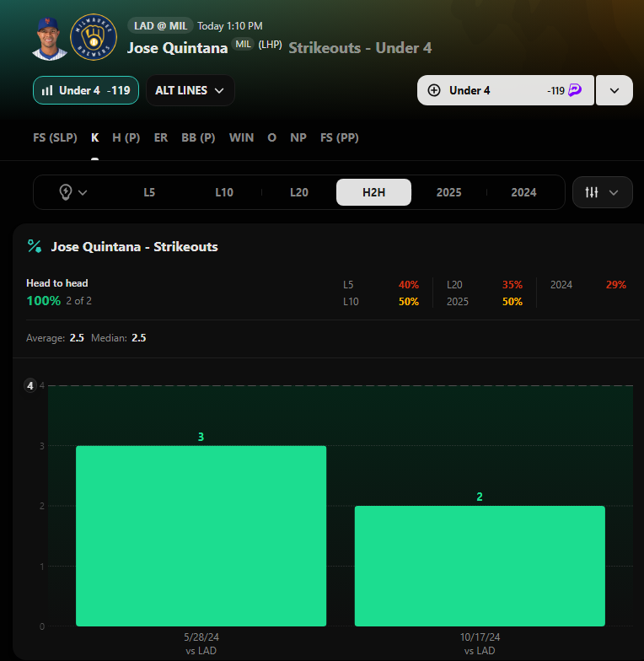Click the 10/17/24 vs LAD date label
This screenshot has width=644, height=661.
[480, 643]
